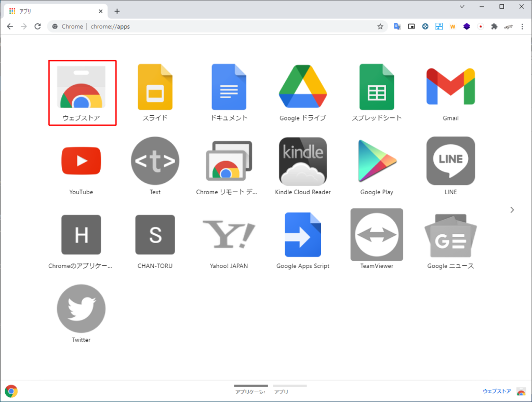532x402 pixels.
Task: Open the Chromeのアプリケー... H icon
Action: coord(81,235)
